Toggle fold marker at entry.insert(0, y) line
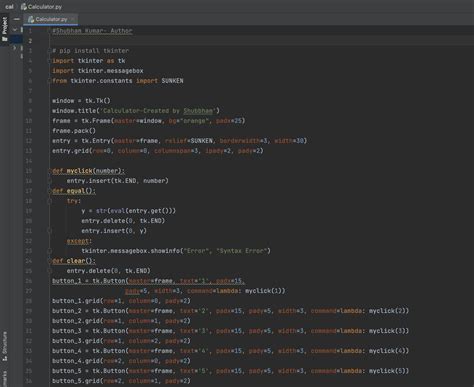This screenshot has height=387, width=474. pyautogui.click(x=50, y=231)
